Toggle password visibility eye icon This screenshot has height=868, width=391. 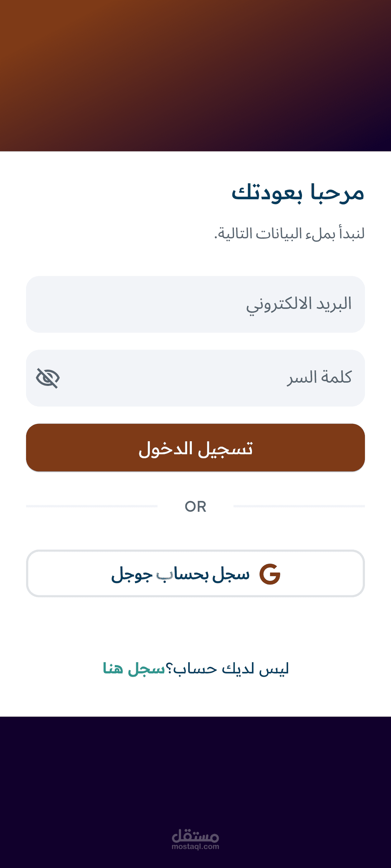48,378
